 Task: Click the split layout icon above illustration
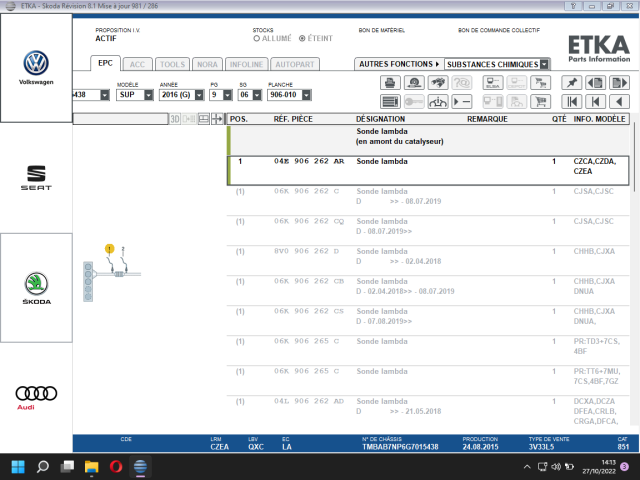203,119
